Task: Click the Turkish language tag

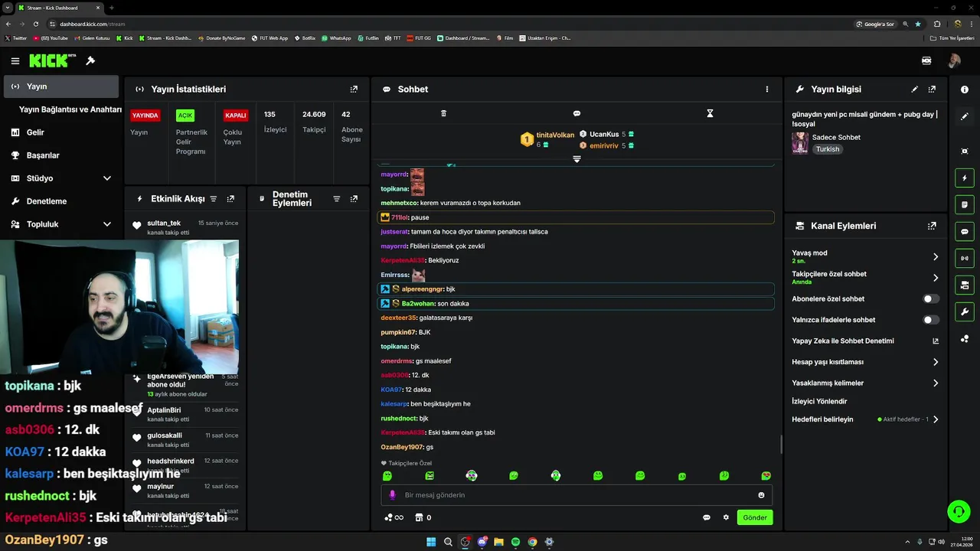Action: 828,149
